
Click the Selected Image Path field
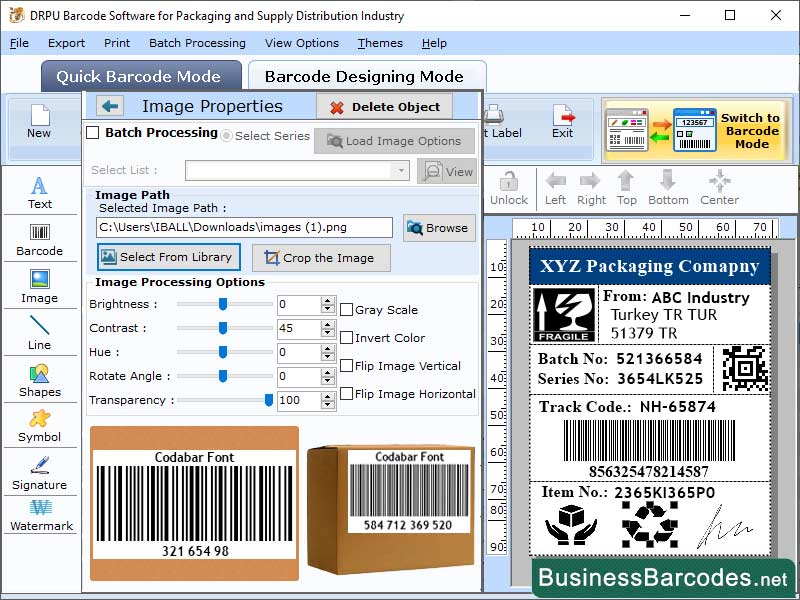tap(240, 228)
